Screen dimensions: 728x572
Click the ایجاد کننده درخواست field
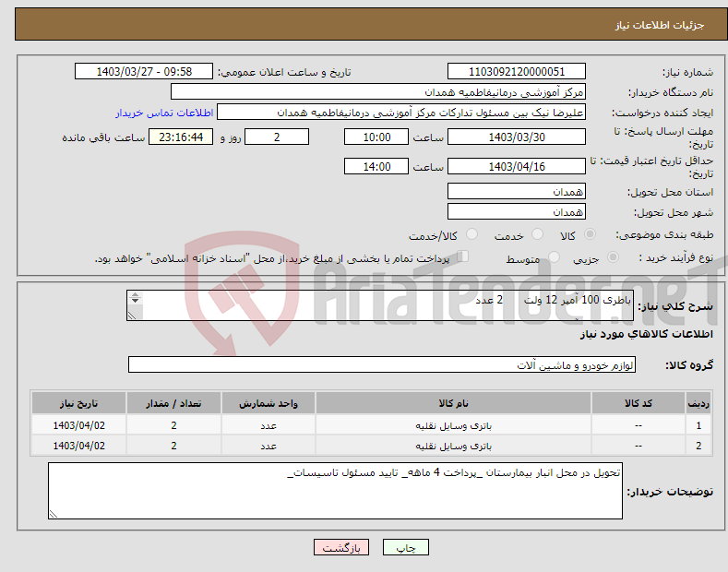point(401,113)
